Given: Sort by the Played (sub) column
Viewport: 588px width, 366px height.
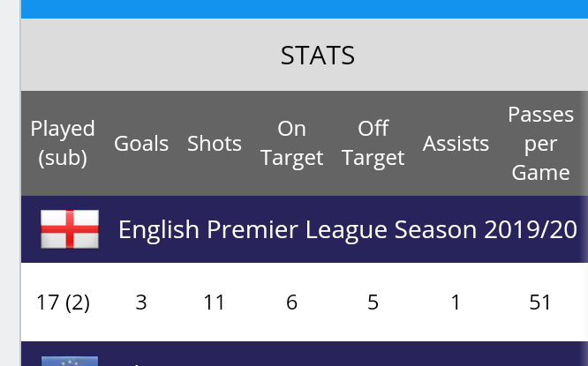Looking at the screenshot, I should [63, 143].
